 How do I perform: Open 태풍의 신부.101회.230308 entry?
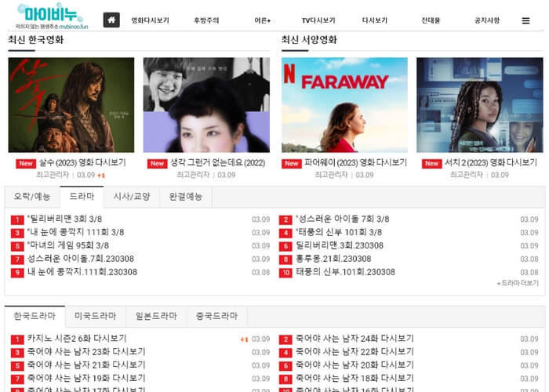[x=345, y=272]
